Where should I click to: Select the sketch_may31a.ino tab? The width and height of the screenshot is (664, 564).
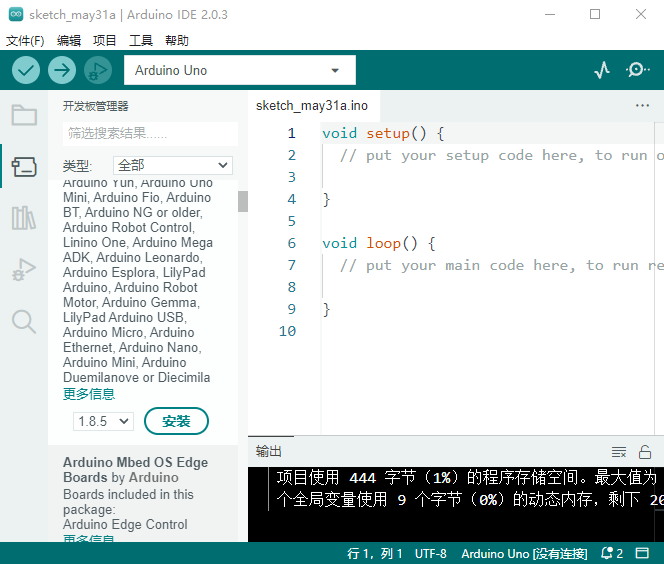[312, 105]
